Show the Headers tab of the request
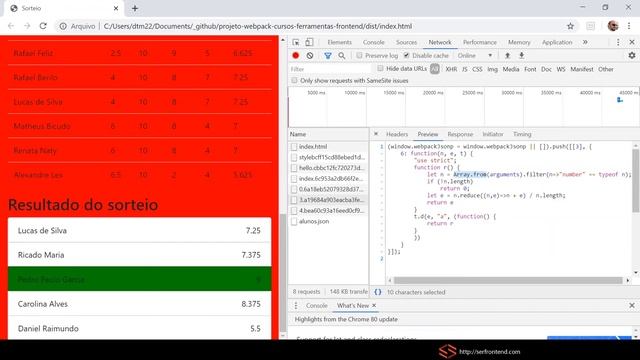Screen dimensions: 640x360 click(x=397, y=134)
